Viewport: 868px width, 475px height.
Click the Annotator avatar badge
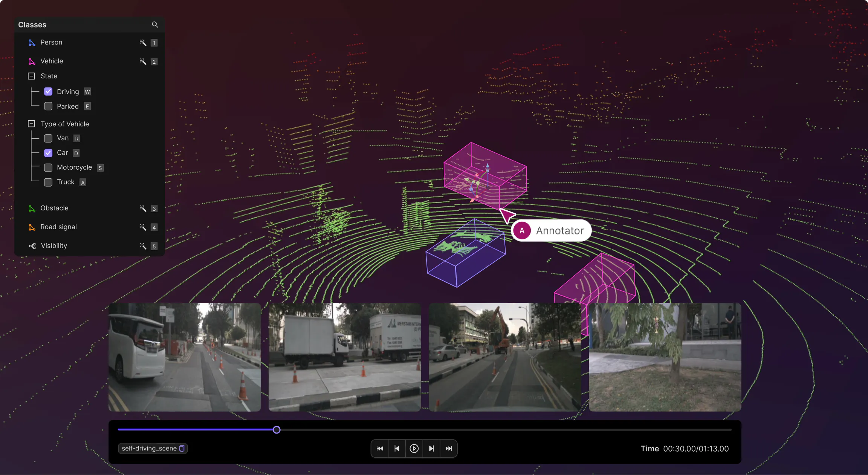(x=522, y=231)
